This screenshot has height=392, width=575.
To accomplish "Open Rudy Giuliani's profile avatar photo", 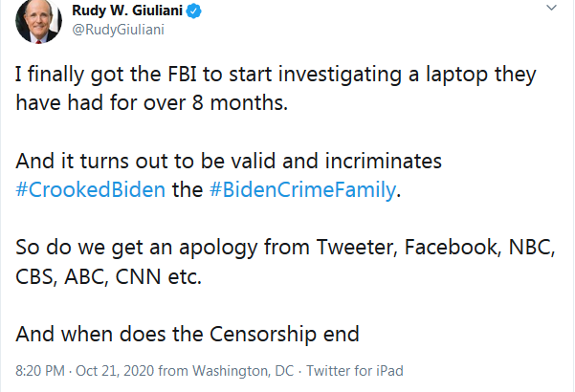I will (x=38, y=21).
